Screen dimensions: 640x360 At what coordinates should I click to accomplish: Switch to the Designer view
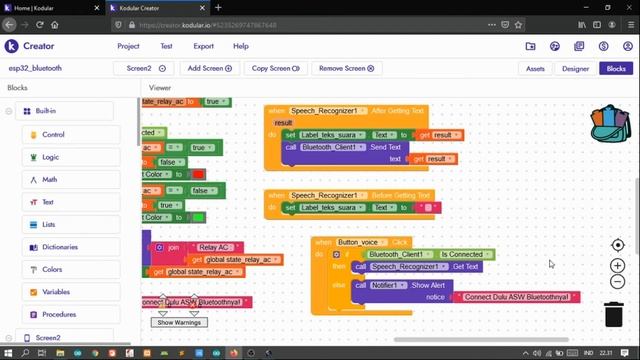[575, 69]
